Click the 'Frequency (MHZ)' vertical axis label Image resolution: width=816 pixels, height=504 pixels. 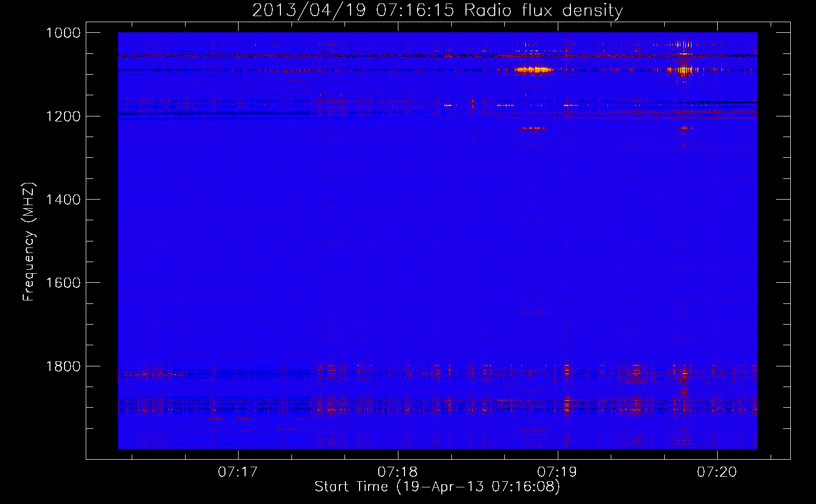[29, 242]
